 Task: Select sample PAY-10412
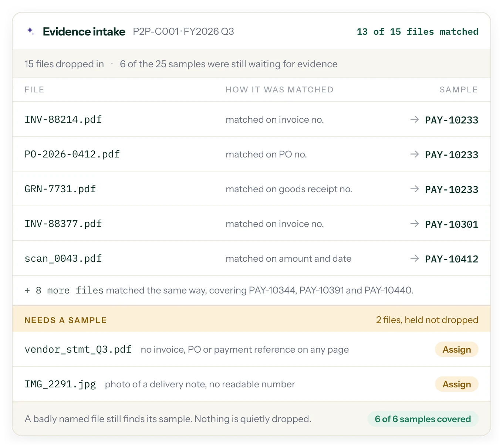[452, 259]
